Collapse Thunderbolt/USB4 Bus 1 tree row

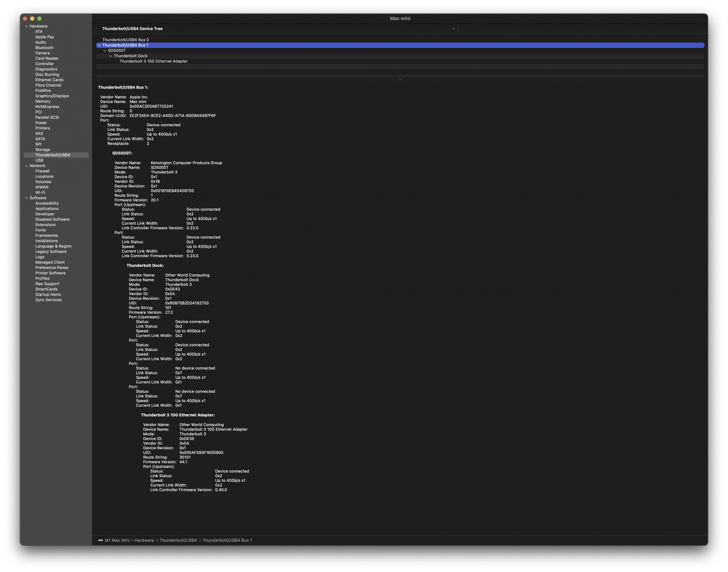pyautogui.click(x=99, y=45)
